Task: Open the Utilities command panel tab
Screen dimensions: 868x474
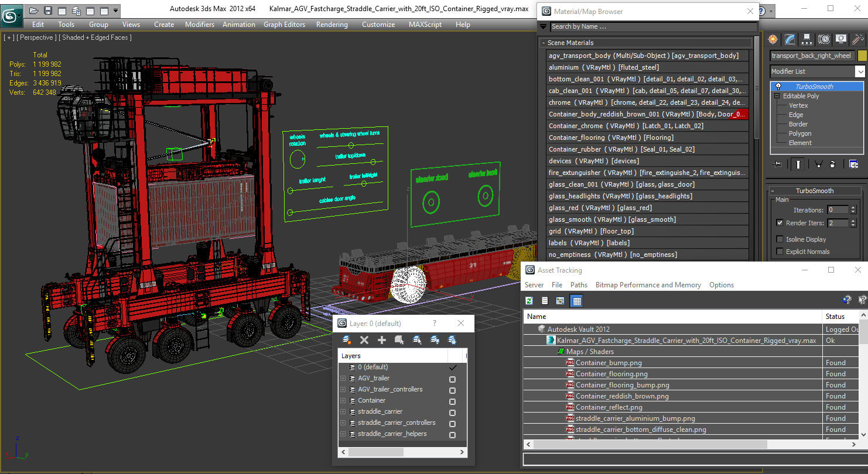Action: click(x=858, y=39)
